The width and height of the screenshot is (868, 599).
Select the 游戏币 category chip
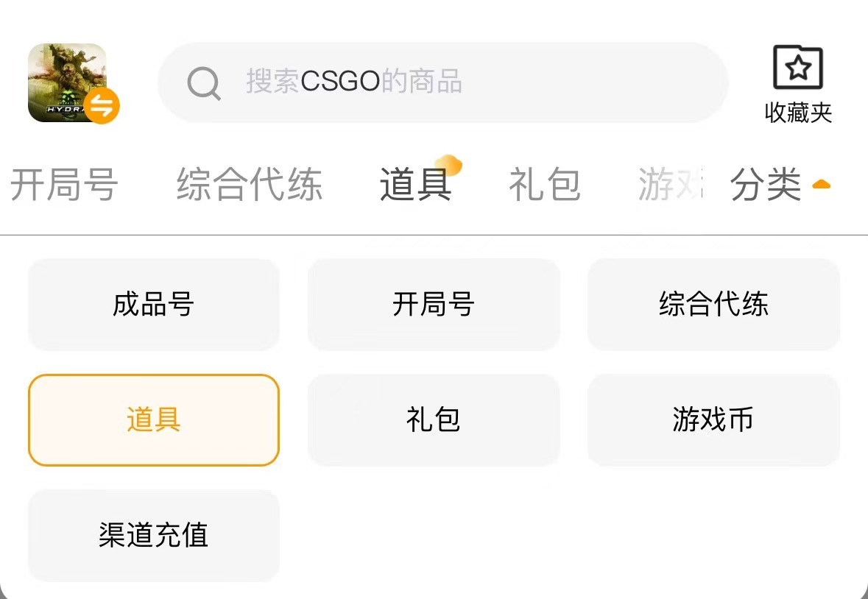pyautogui.click(x=713, y=420)
